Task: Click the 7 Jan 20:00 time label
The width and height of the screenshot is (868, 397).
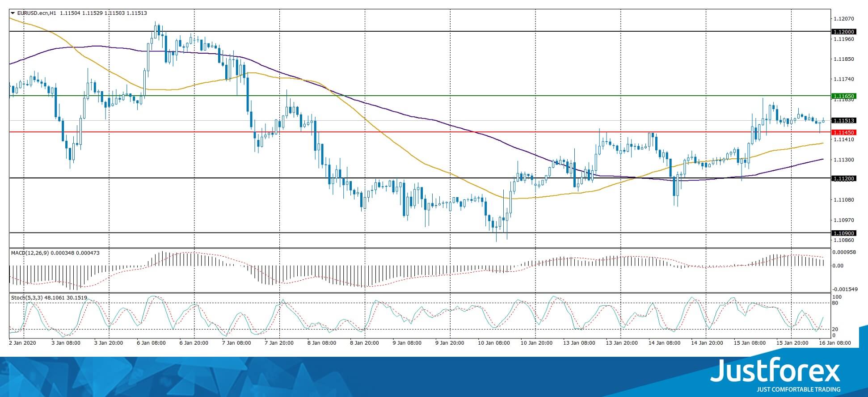Action: click(x=279, y=343)
